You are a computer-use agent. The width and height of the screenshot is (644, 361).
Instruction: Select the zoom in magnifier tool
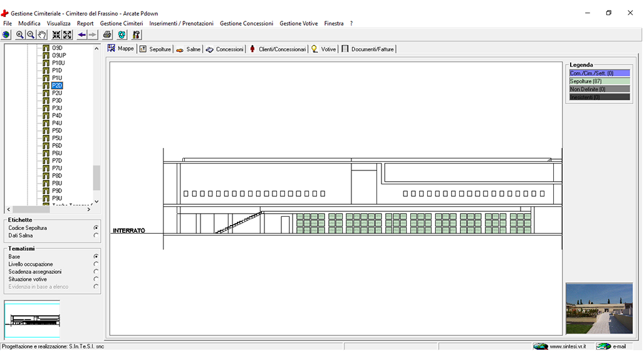click(x=19, y=35)
